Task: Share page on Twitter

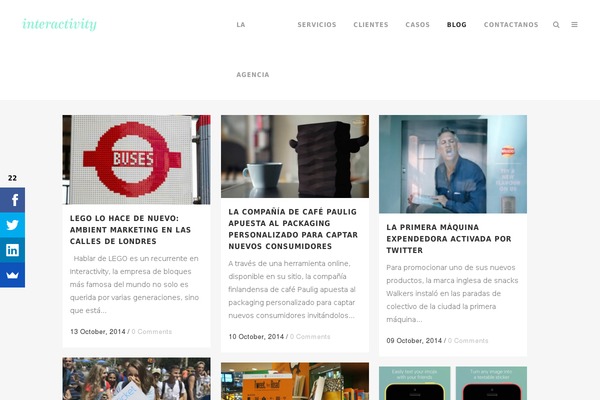Action: click(12, 225)
